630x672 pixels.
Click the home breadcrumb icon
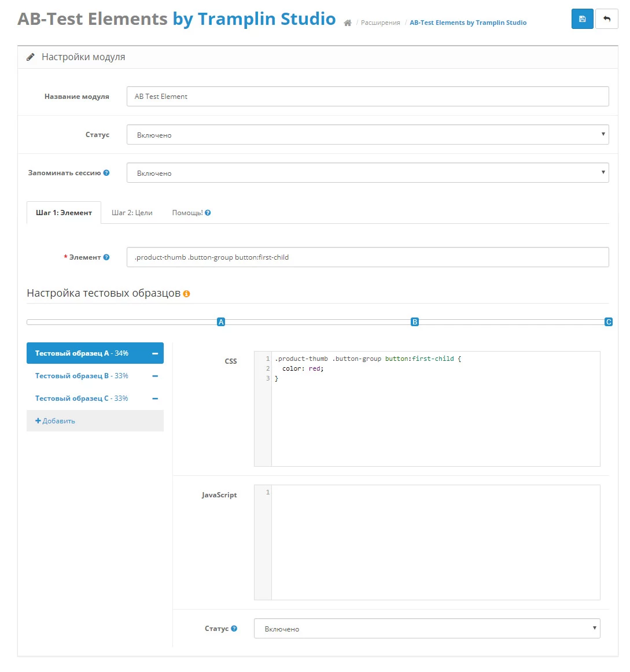click(347, 23)
